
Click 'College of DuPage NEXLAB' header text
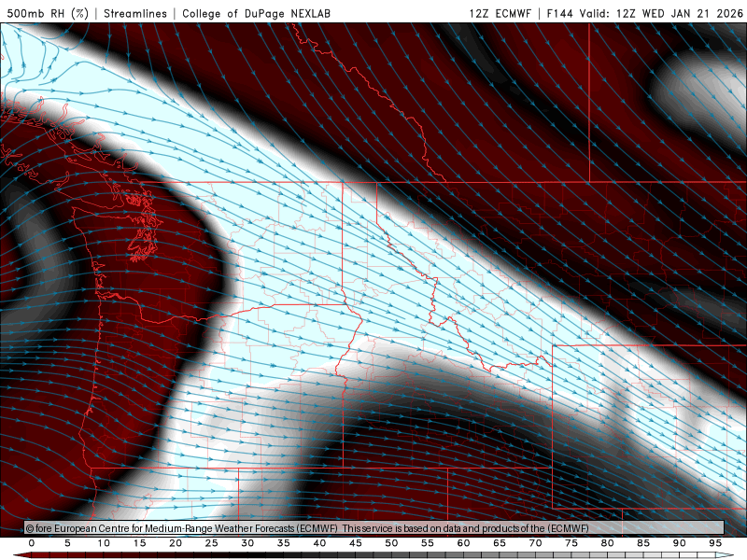(x=256, y=13)
